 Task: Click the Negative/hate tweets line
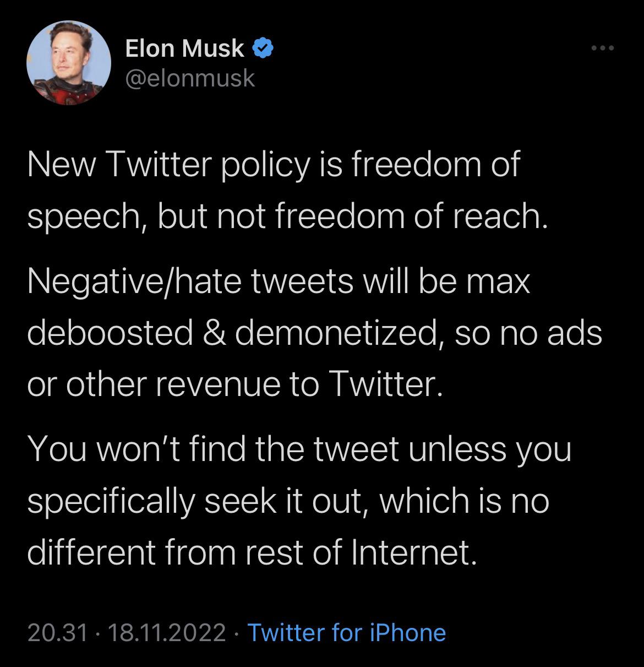click(279, 281)
